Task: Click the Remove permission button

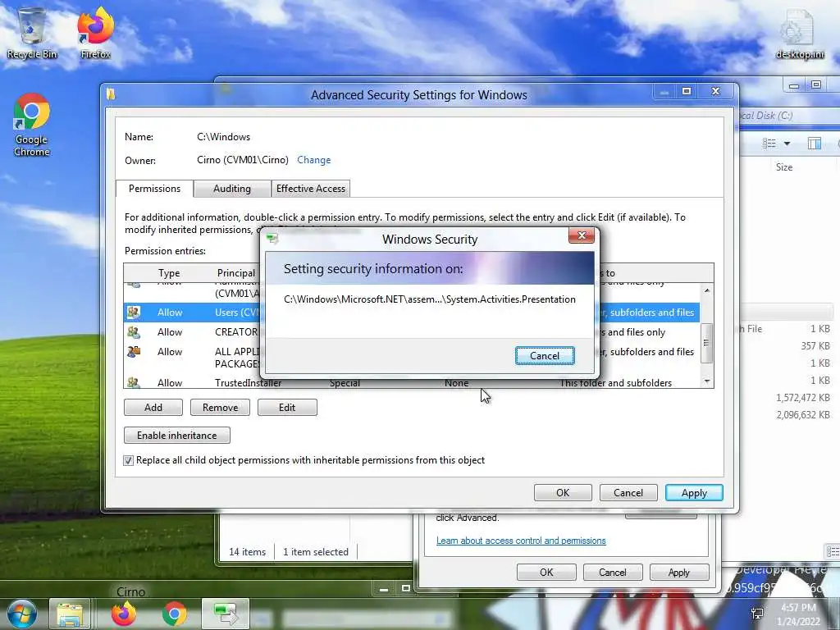Action: click(x=220, y=407)
